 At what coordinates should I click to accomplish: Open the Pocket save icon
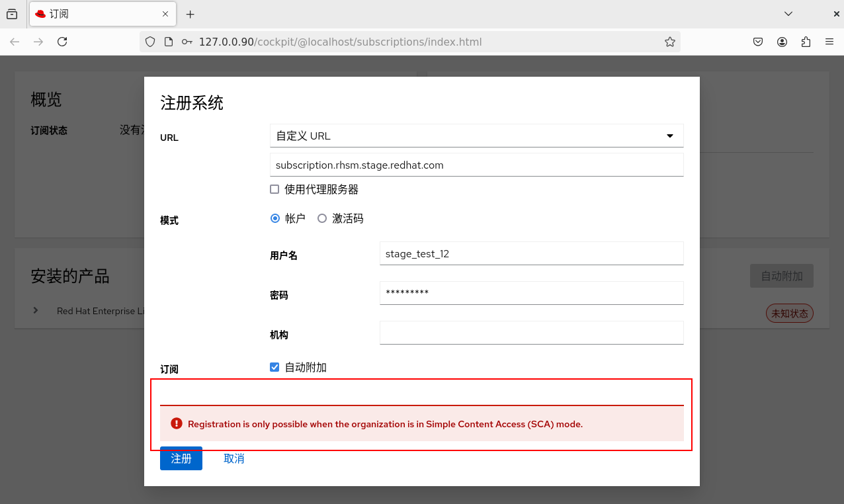[x=759, y=42]
